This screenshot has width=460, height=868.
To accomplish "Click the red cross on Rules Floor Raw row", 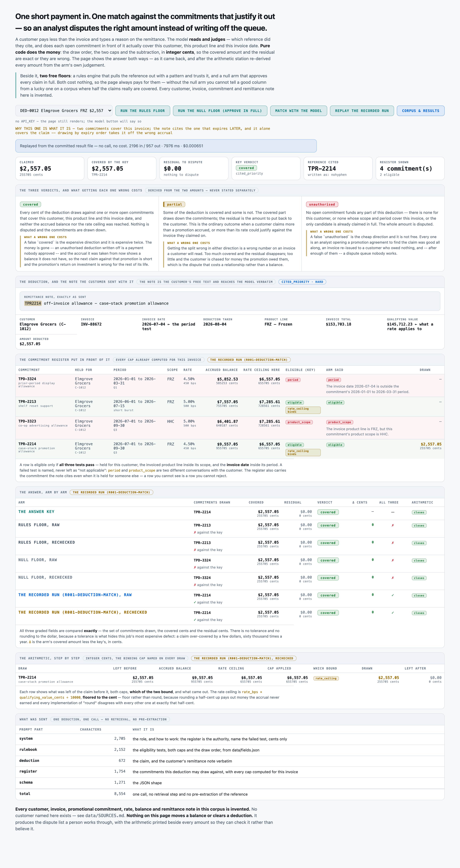I will click(x=393, y=525).
